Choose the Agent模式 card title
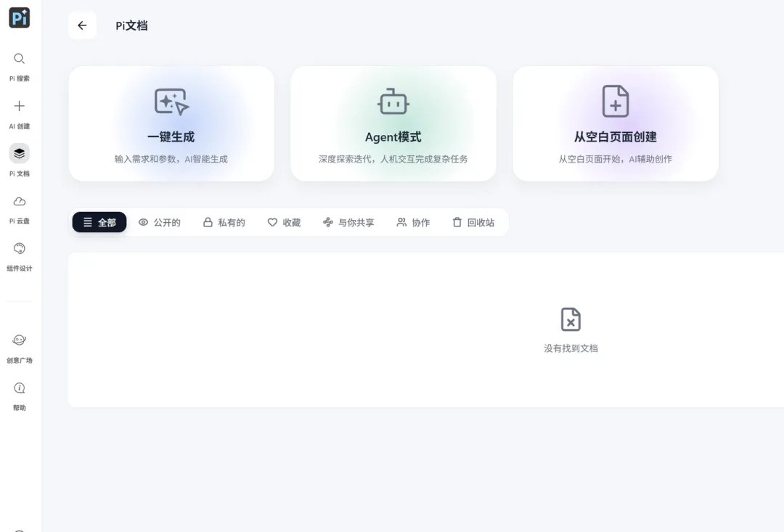Viewport: 784px width, 532px height. click(x=393, y=137)
